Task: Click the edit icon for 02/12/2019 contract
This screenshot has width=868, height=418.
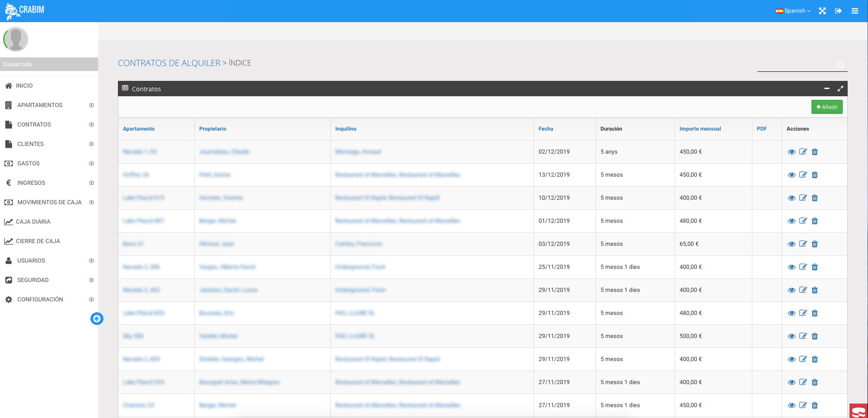Action: coord(803,152)
